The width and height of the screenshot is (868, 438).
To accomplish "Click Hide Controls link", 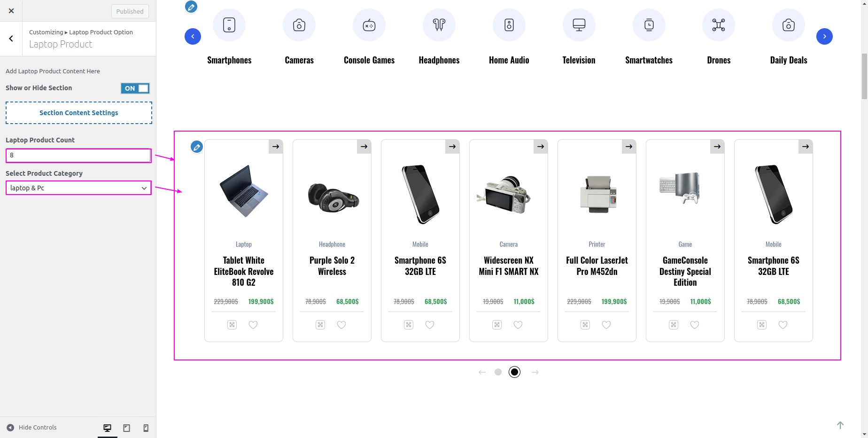I will coord(31,427).
